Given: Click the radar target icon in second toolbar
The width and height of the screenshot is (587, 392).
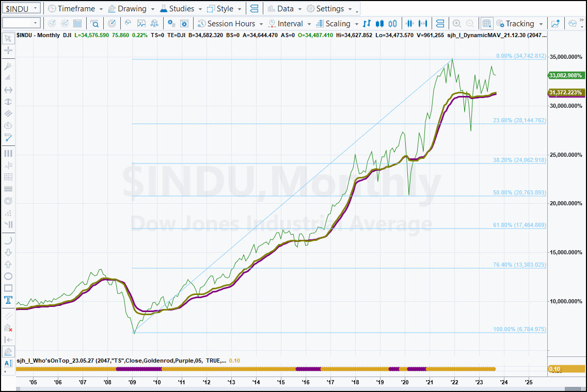Looking at the screenshot, I should [112, 24].
